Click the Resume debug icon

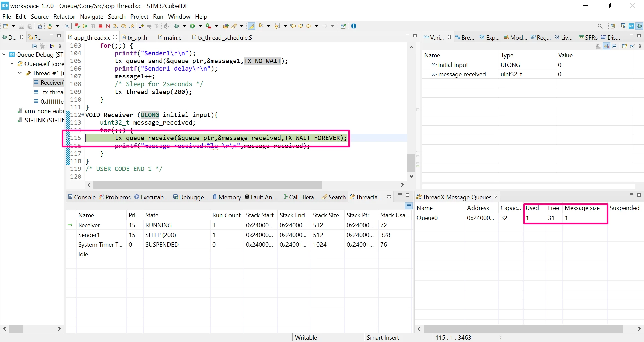[85, 26]
